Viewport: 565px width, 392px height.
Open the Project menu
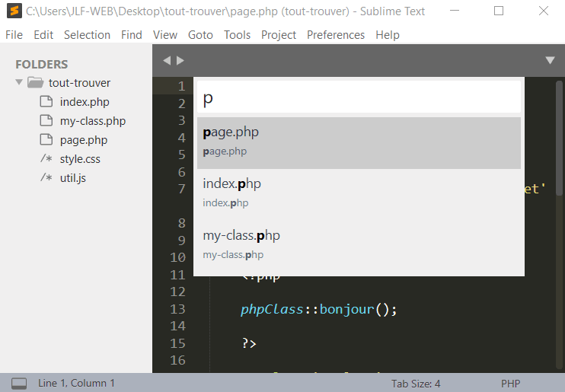(279, 35)
